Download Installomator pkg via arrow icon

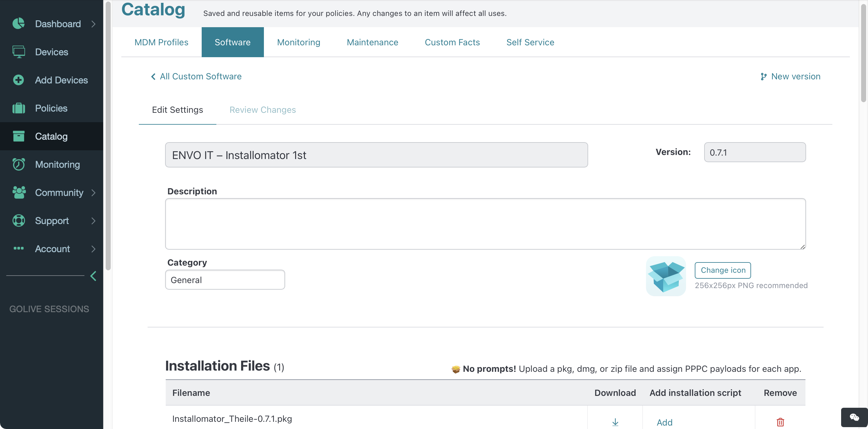[615, 422]
